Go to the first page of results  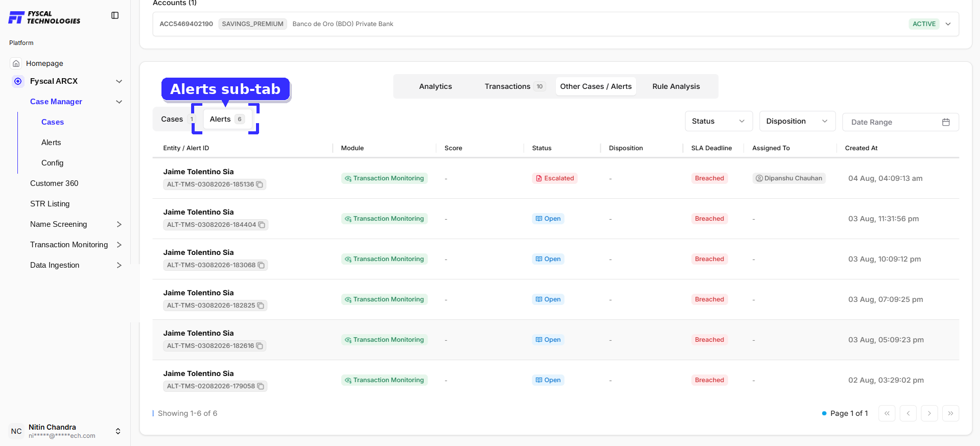pos(887,413)
